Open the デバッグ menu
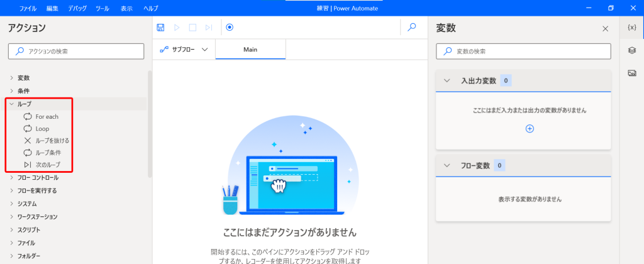This screenshot has height=264, width=644. point(77,8)
